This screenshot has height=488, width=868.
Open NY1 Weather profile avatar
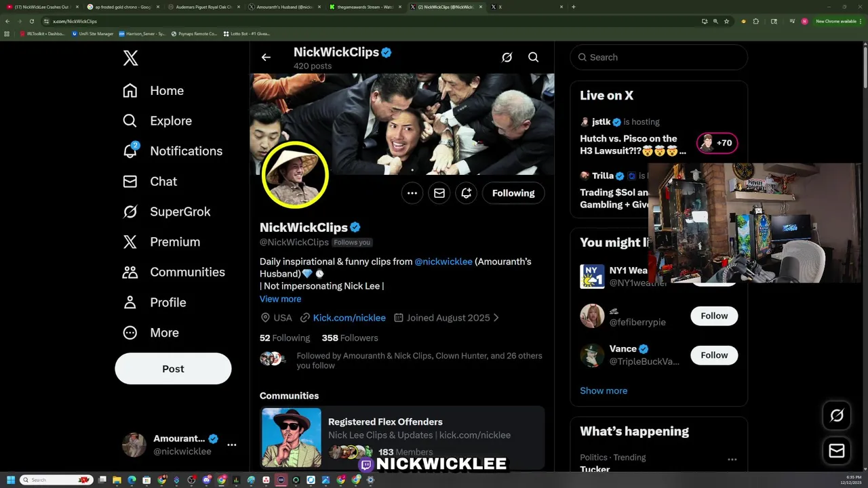point(592,277)
